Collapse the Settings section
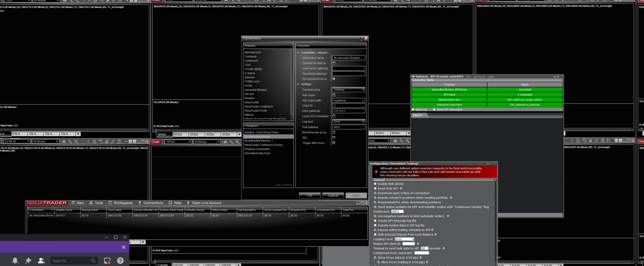 tap(298, 84)
